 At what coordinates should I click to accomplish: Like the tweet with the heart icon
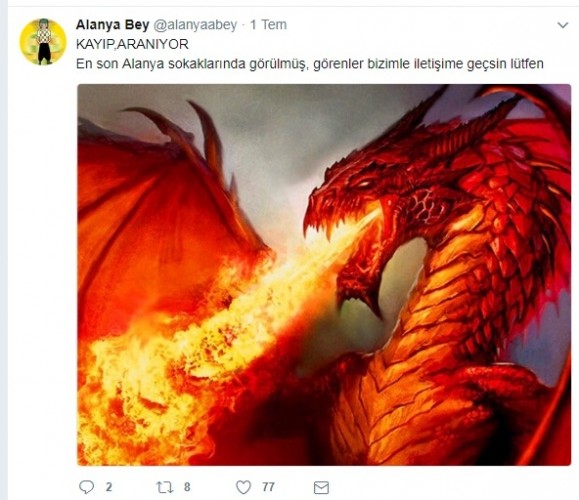[243, 487]
